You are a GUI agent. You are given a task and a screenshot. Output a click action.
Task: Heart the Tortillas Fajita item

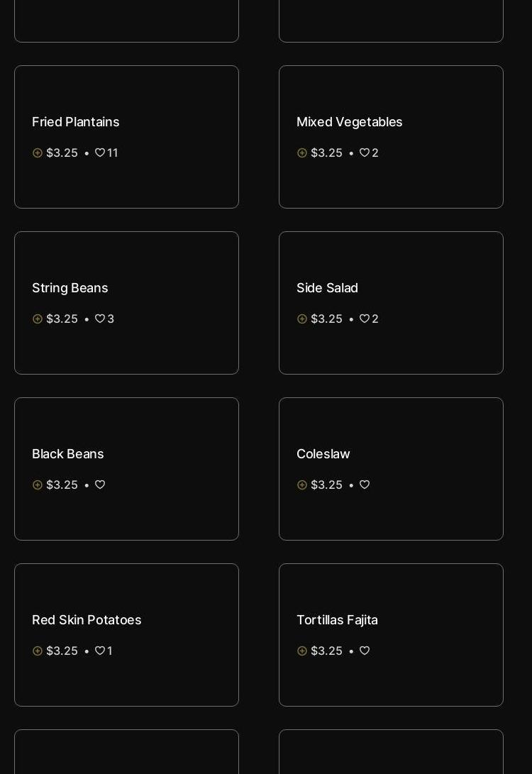coord(365,651)
